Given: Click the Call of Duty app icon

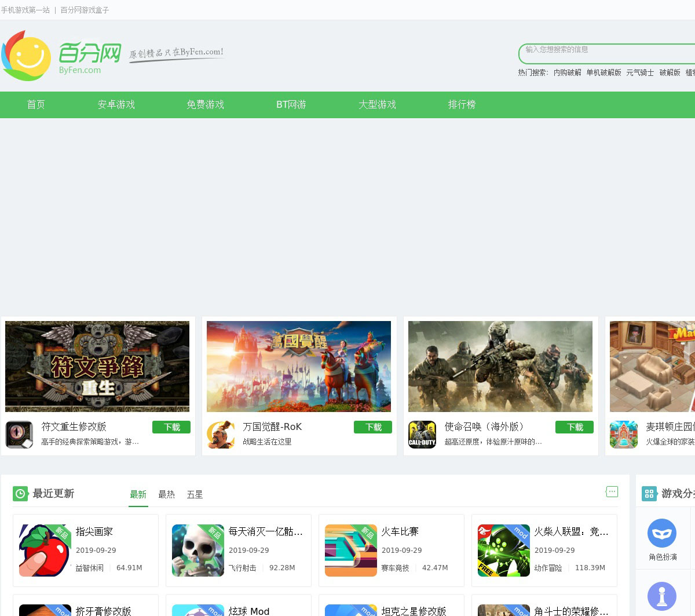Looking at the screenshot, I should coord(422,435).
